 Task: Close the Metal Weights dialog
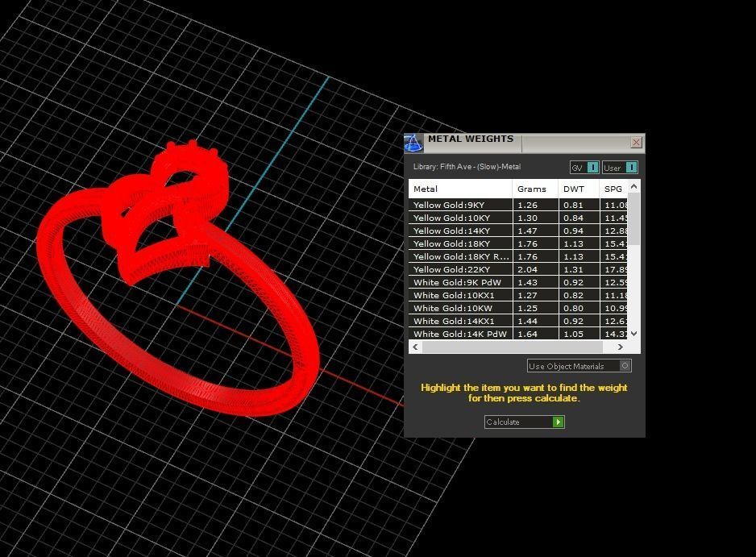coord(636,142)
